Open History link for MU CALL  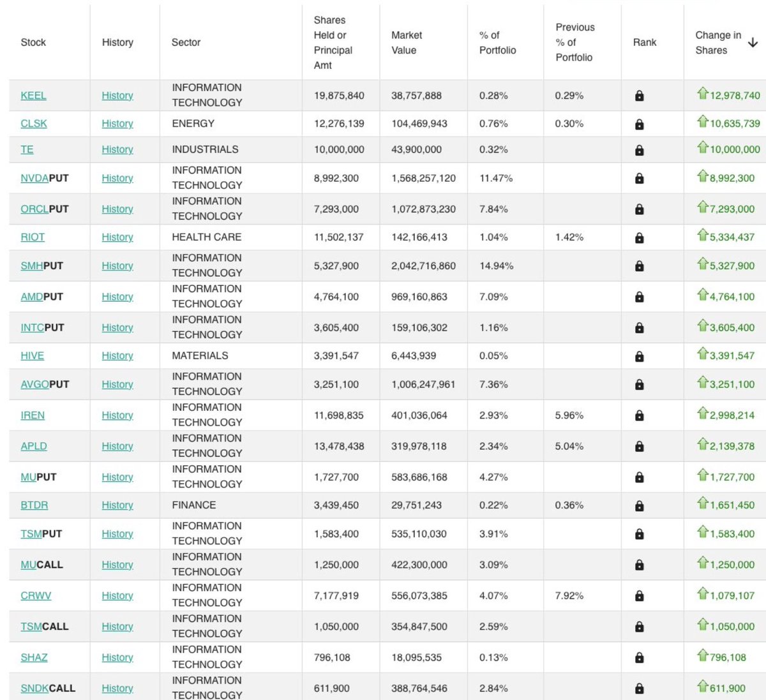117,565
